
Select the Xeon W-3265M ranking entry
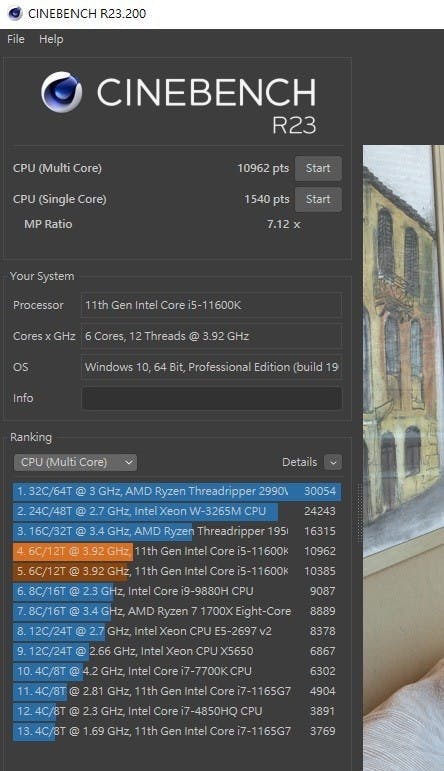[177, 511]
